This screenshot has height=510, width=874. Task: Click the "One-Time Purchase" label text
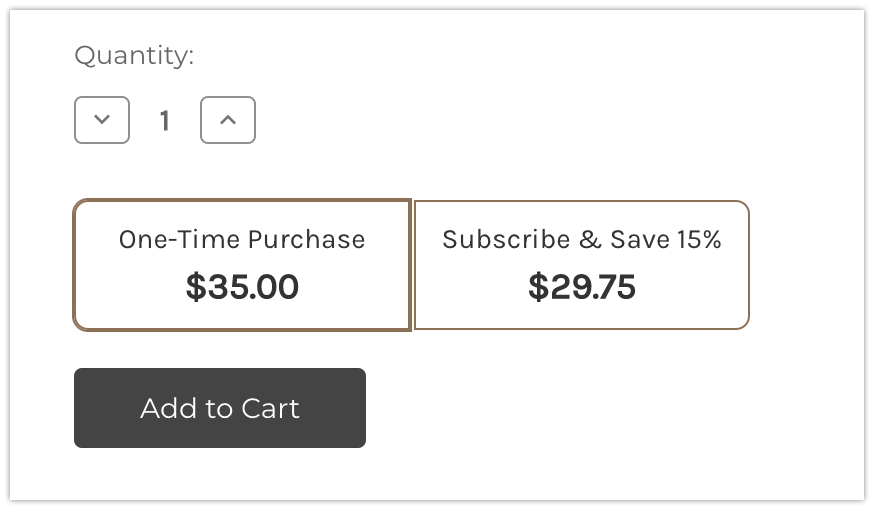pyautogui.click(x=242, y=240)
